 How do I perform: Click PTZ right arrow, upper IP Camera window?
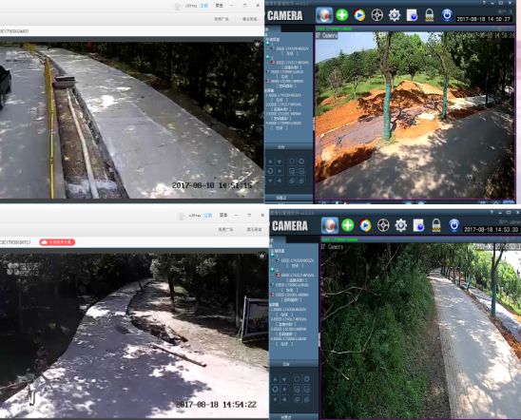point(280,171)
